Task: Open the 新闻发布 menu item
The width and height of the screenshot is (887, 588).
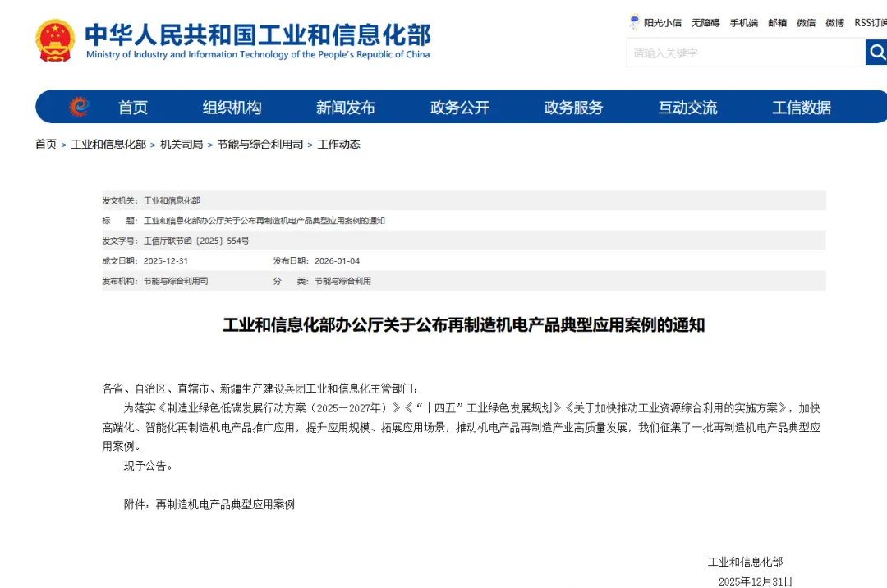Action: point(345,107)
